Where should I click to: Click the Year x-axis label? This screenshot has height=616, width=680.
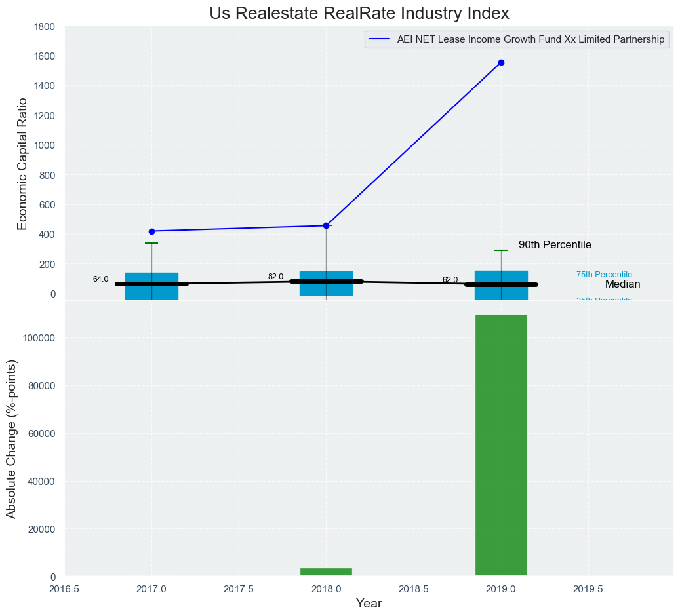pos(369,604)
